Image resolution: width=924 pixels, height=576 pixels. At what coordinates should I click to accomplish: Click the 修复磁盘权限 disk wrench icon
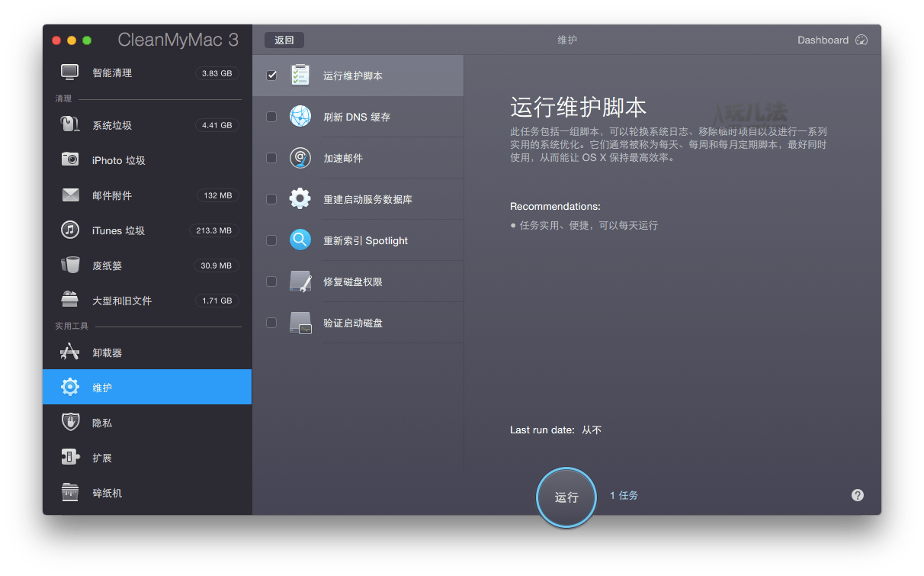click(x=300, y=282)
